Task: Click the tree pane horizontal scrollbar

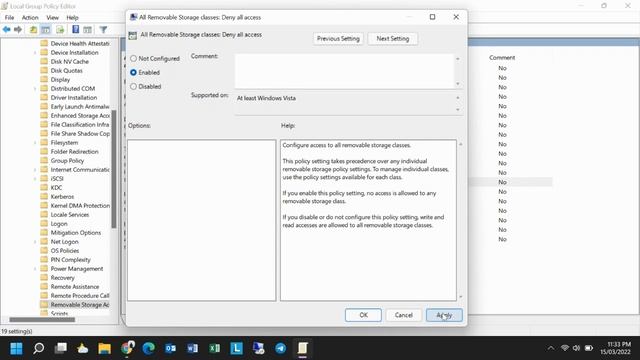Action: click(42, 320)
